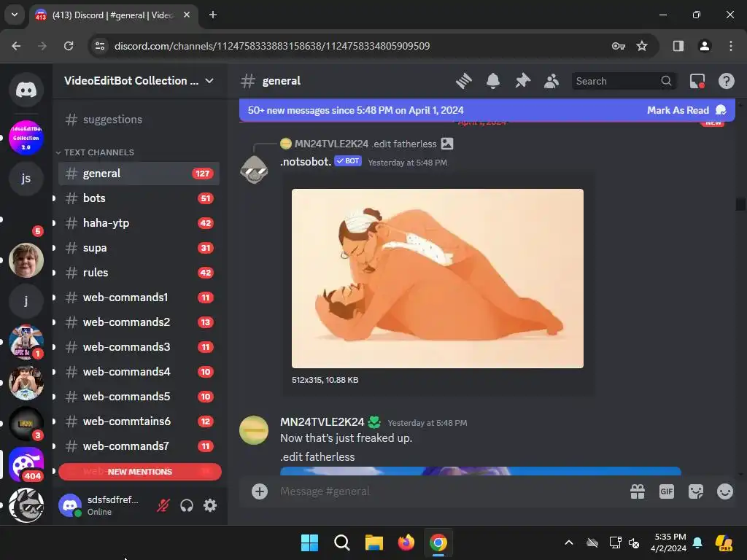Open the image attachment posted by .notsobot.
The width and height of the screenshot is (747, 560).
(438, 279)
